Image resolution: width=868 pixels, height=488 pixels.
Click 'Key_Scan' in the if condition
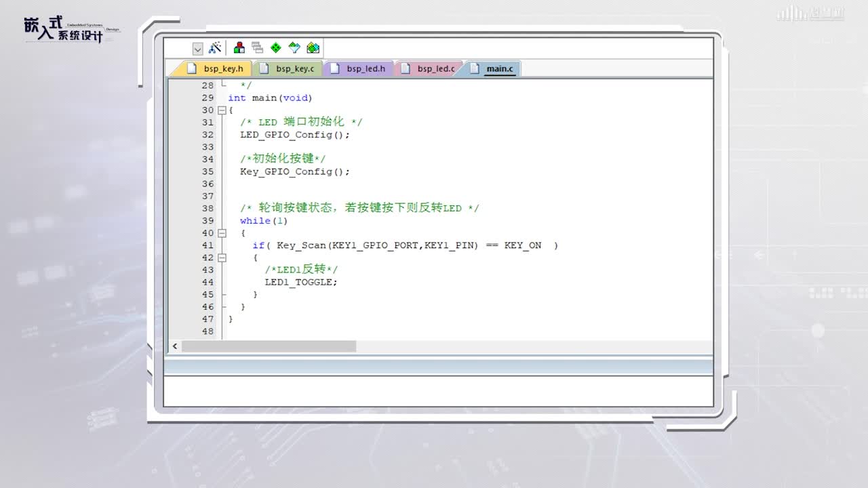pos(302,245)
